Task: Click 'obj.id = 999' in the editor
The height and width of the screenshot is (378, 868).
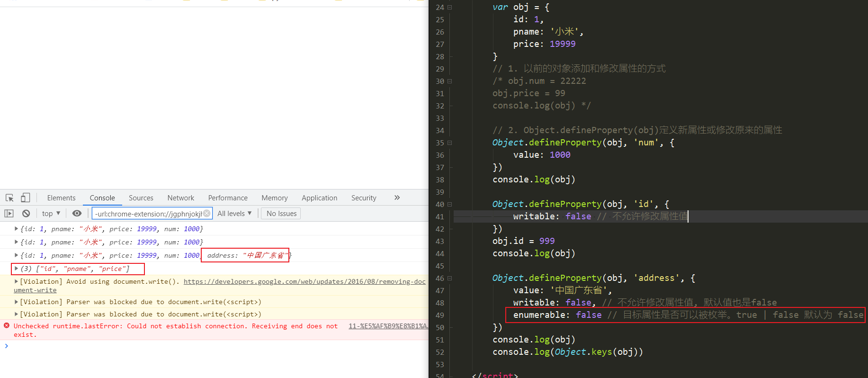Action: point(523,241)
